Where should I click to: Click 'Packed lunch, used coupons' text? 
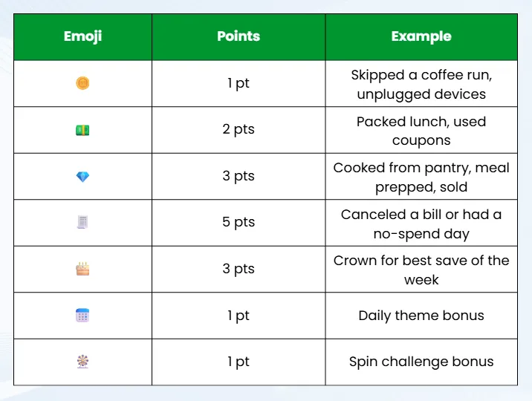click(421, 131)
